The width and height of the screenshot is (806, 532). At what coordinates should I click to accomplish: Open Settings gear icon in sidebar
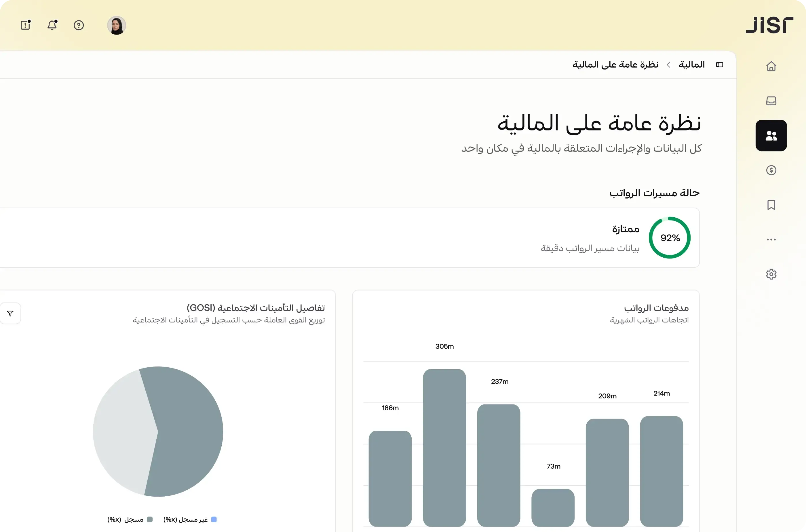coord(771,274)
